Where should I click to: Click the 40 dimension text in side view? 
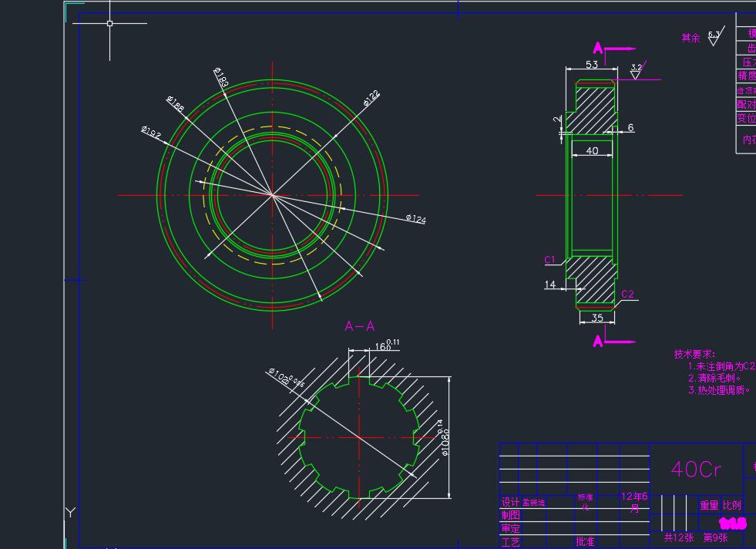(592, 150)
